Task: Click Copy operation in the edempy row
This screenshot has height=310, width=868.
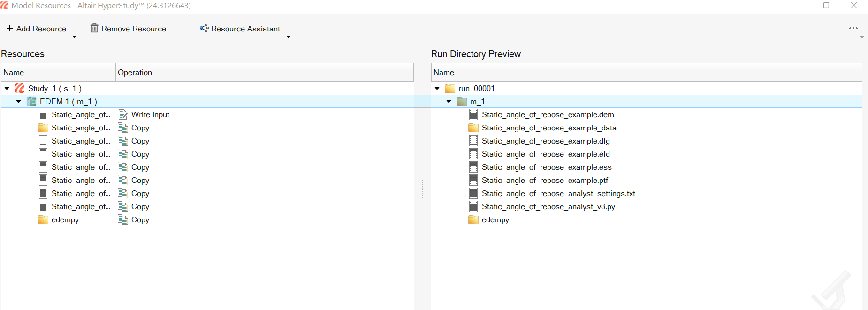Action: click(x=134, y=219)
